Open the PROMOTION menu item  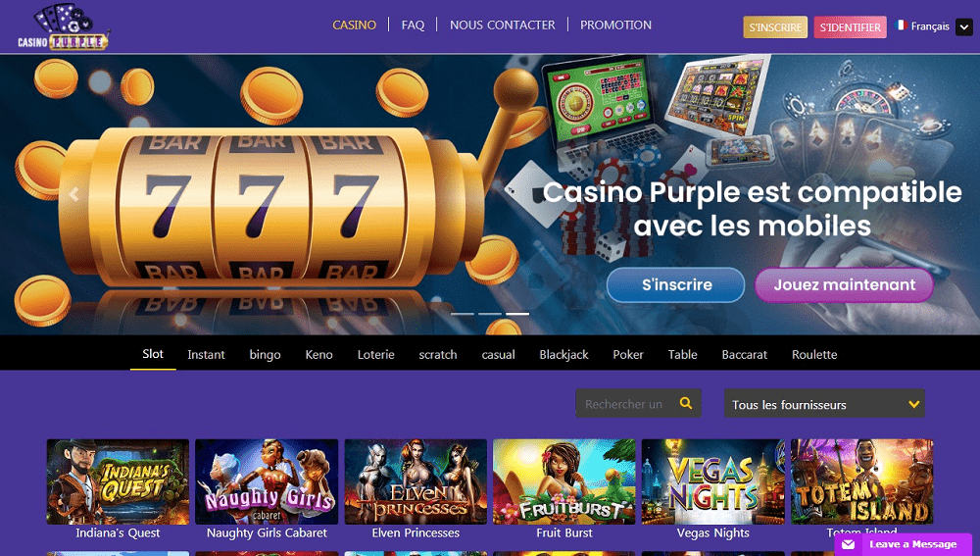pyautogui.click(x=615, y=25)
